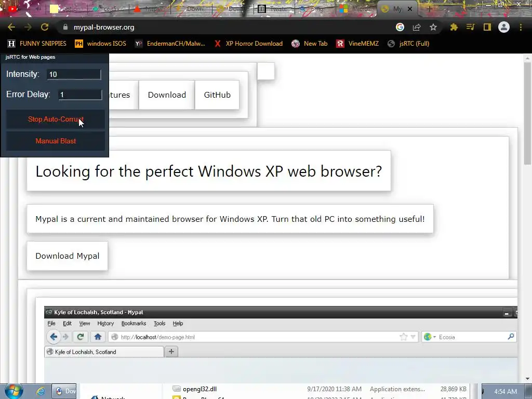Screen dimensions: 532x399
Task: Bookmark this page with the star icon
Action: click(x=433, y=27)
